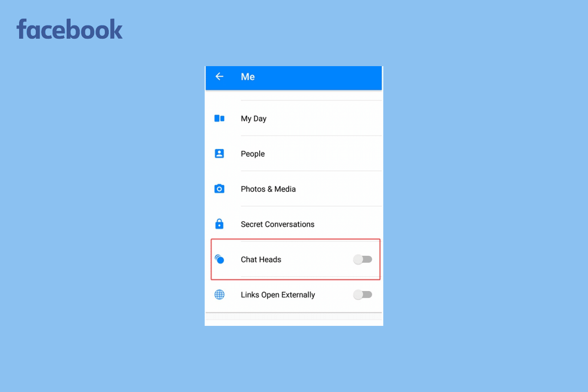The width and height of the screenshot is (588, 392).
Task: Open the People settings entry
Action: click(x=294, y=153)
